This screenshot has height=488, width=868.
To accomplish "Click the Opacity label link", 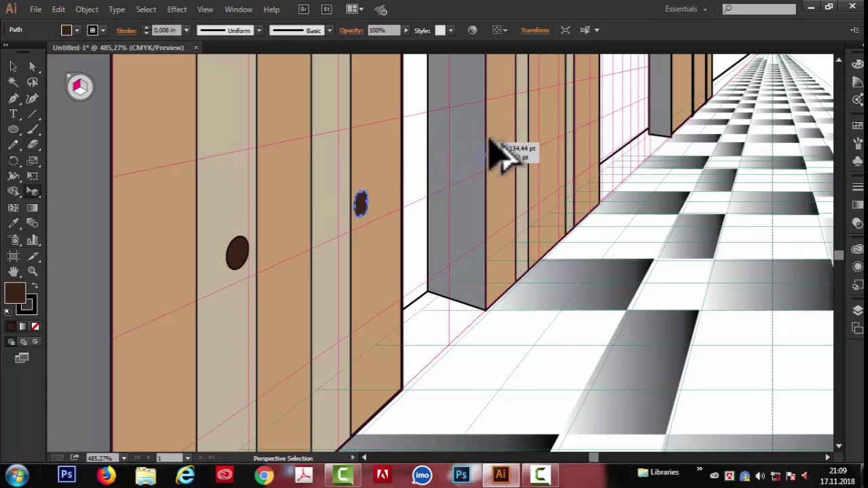I will pos(351,30).
